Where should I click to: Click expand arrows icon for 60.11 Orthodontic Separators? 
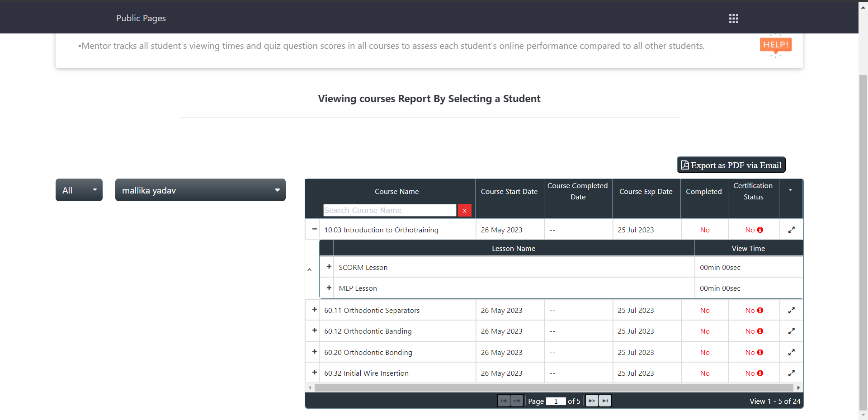[x=791, y=311]
